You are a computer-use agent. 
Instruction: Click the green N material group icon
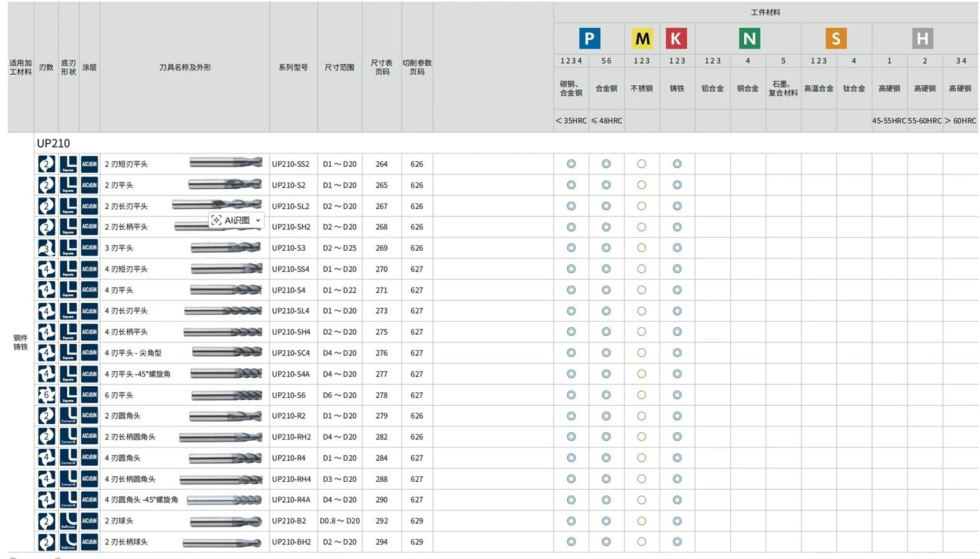[x=749, y=39]
